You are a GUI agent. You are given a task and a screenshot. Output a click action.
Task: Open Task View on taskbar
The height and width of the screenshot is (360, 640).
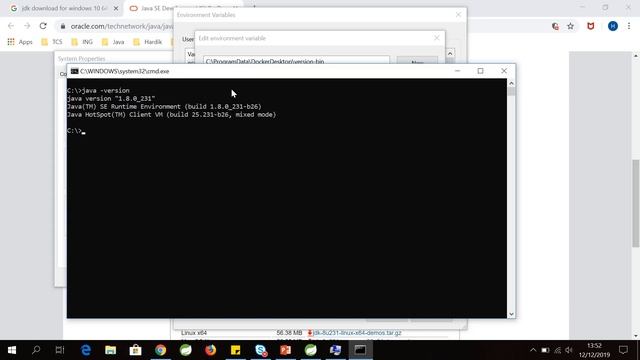click(x=60, y=350)
